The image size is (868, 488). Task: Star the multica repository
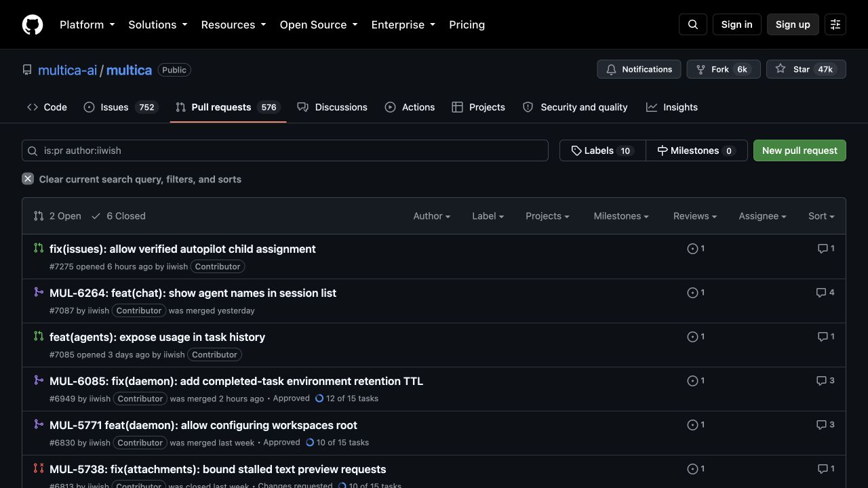point(806,69)
